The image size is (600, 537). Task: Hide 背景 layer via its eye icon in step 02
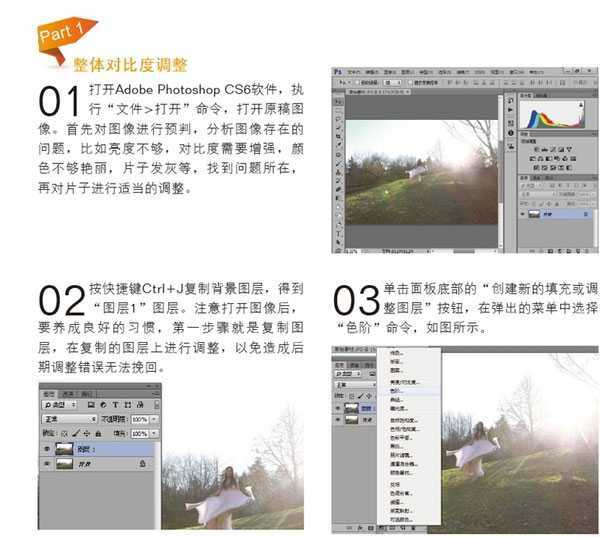point(47,464)
